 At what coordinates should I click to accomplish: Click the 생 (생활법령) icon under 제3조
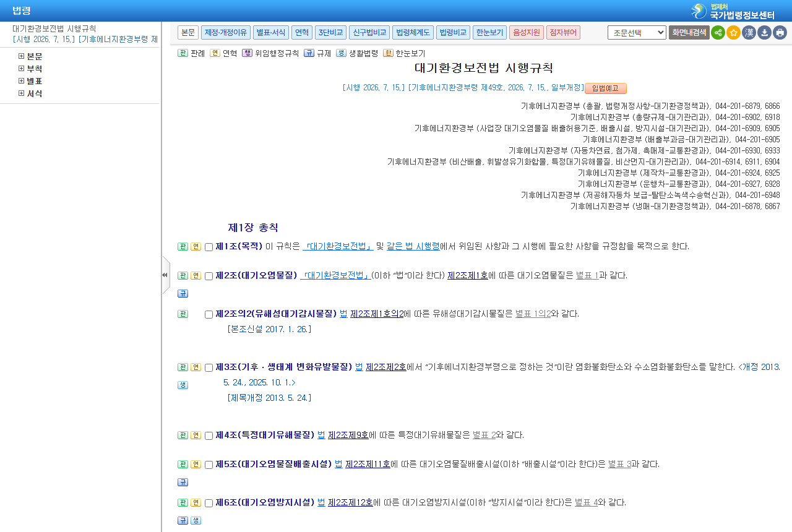(x=183, y=385)
